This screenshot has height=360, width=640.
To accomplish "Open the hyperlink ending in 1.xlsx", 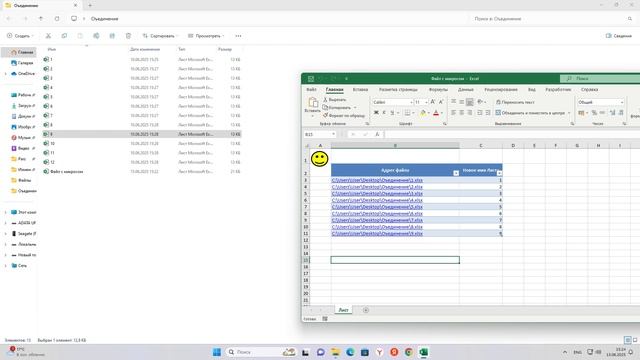I will pos(377,180).
